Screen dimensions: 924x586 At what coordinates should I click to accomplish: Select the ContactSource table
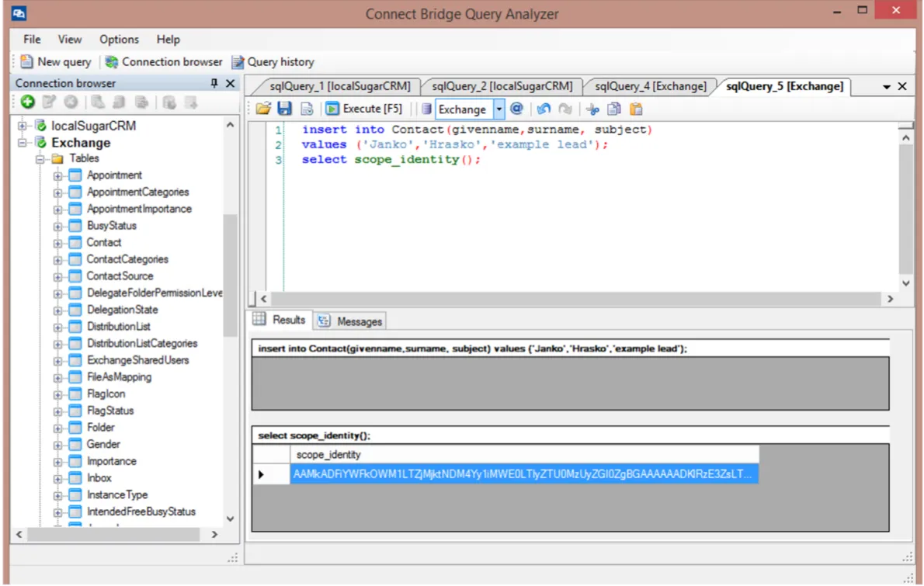click(x=120, y=276)
